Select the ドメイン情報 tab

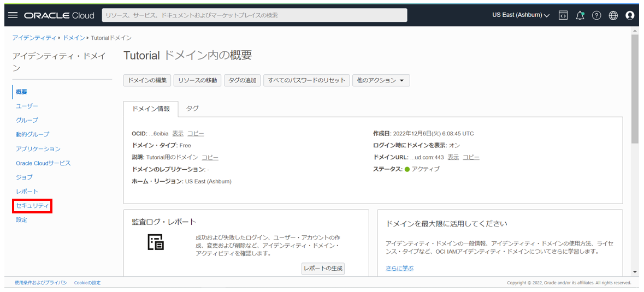[151, 109]
